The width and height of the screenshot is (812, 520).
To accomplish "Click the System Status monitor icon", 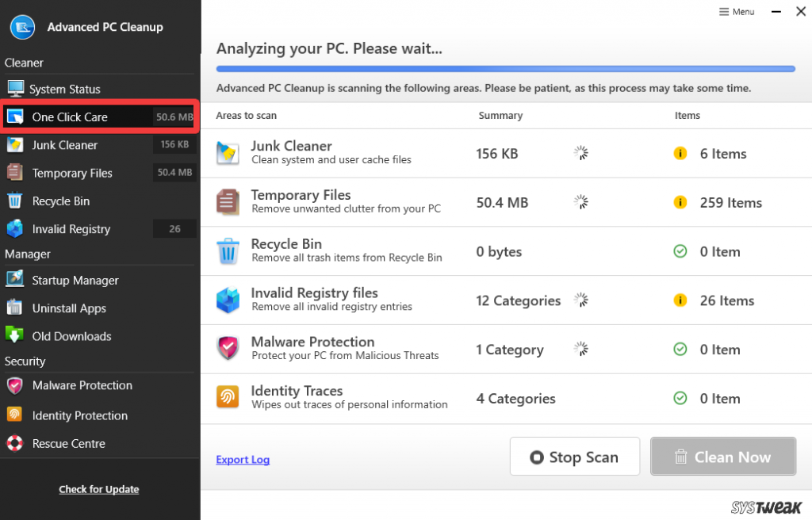I will [16, 89].
